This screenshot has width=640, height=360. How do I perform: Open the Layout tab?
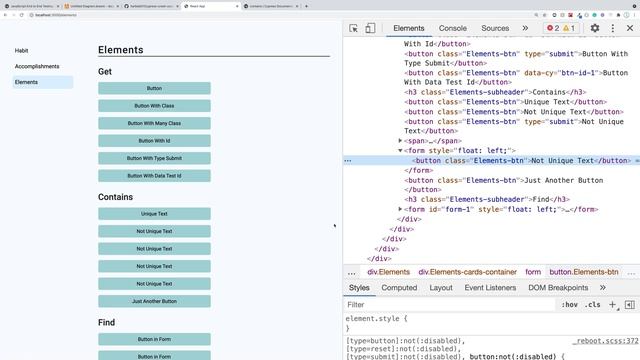(441, 288)
